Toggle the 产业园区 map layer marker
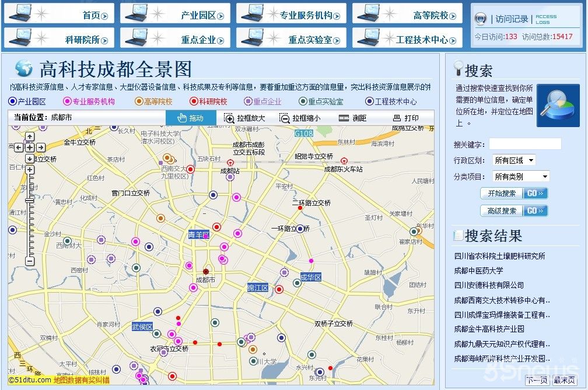The width and height of the screenshot is (588, 390). tap(12, 101)
